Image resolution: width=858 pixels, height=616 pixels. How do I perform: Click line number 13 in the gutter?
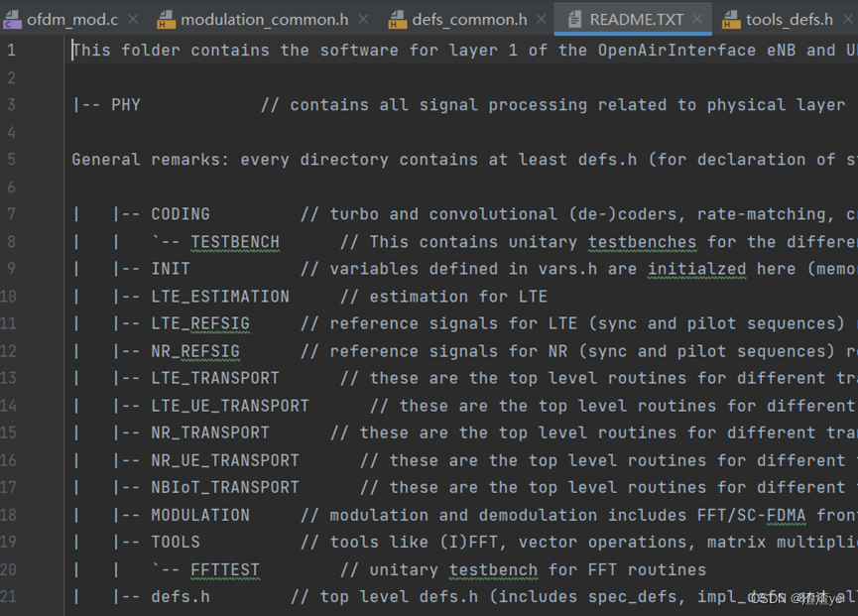[x=9, y=378]
